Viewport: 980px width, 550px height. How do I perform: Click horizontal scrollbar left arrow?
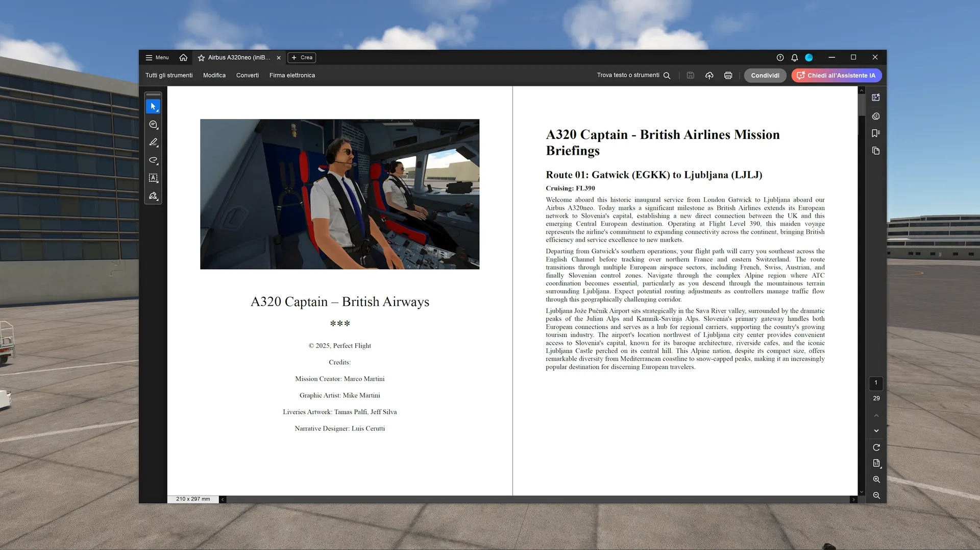click(223, 499)
